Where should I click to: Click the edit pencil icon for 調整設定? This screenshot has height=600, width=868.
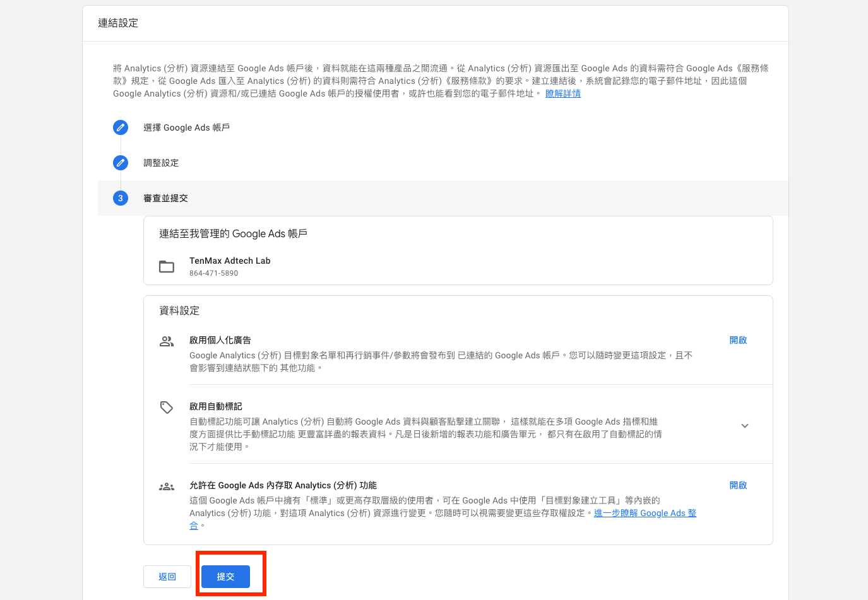click(x=121, y=163)
